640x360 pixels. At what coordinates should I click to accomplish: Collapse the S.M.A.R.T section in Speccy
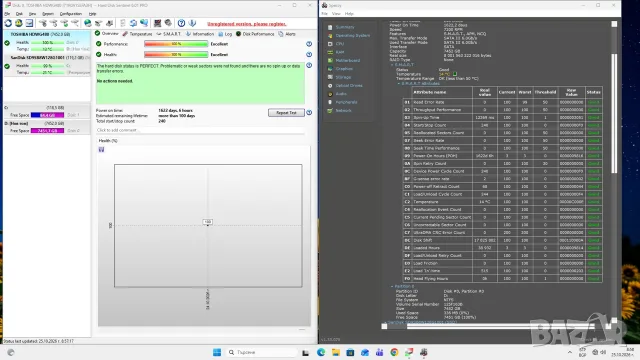392,64
